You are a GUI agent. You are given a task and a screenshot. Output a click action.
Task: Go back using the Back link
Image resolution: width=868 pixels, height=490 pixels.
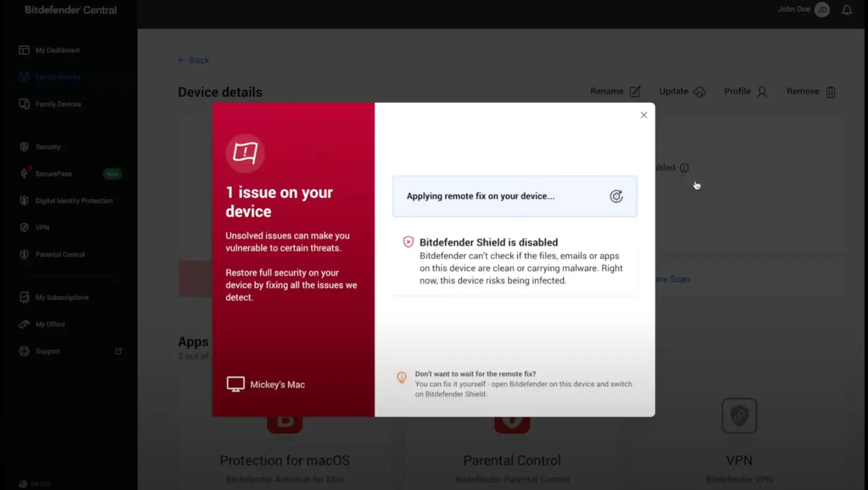click(193, 60)
